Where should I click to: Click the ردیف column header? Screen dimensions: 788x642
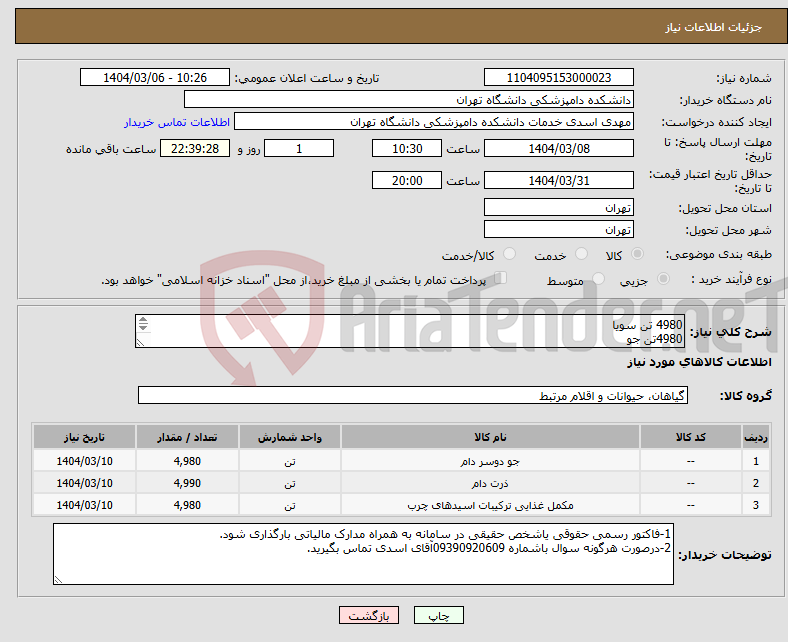click(x=755, y=437)
